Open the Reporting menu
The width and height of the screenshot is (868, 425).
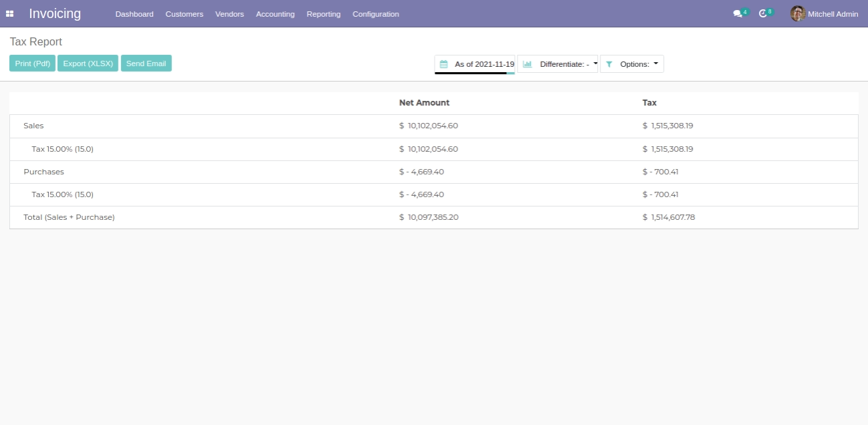tap(323, 14)
